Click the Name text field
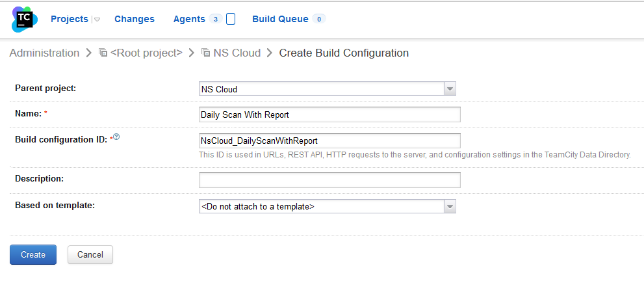The width and height of the screenshot is (644, 283). point(329,115)
